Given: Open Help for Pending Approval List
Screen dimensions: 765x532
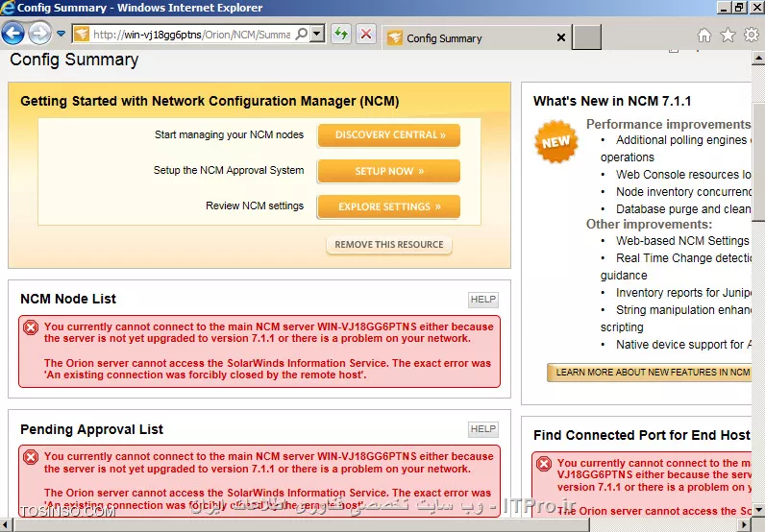Looking at the screenshot, I should click(x=483, y=429).
